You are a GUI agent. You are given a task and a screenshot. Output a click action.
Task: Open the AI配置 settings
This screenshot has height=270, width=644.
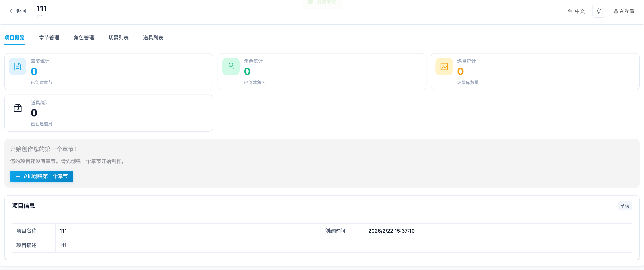click(x=627, y=11)
